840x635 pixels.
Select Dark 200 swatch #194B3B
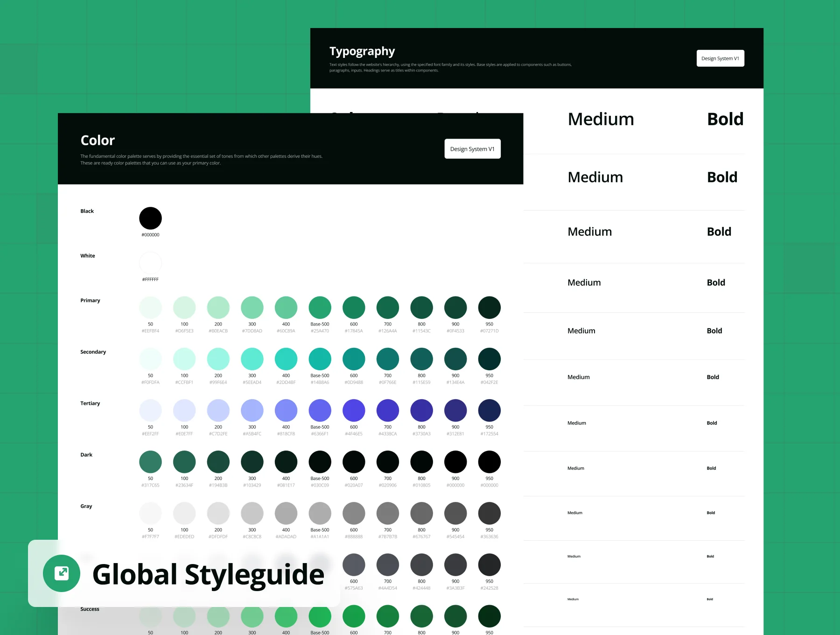point(218,462)
